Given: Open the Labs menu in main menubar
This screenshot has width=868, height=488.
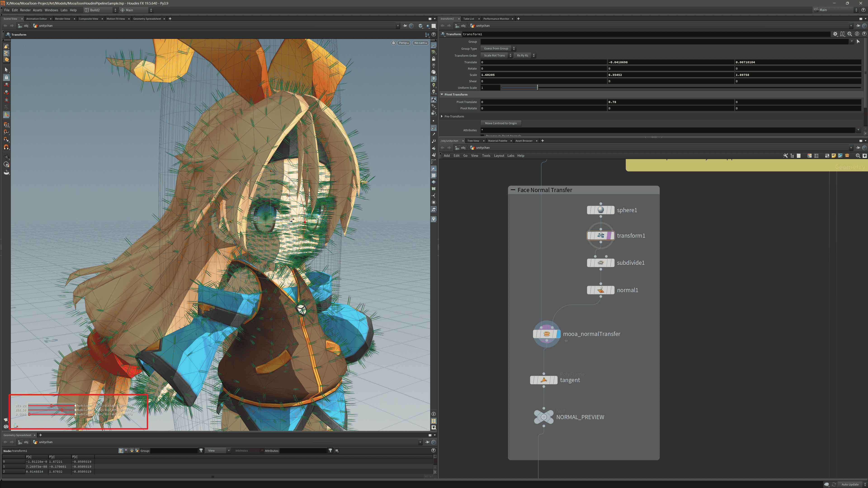Looking at the screenshot, I should coord(64,10).
